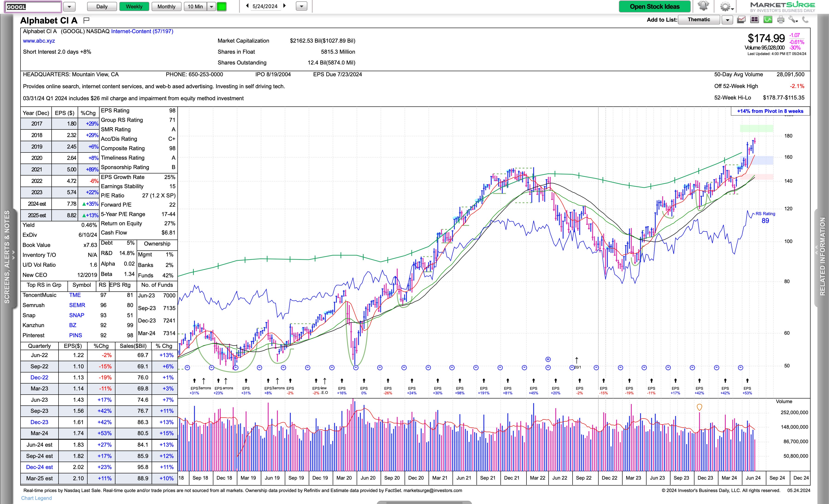Select the Monthly chart period

(166, 6)
